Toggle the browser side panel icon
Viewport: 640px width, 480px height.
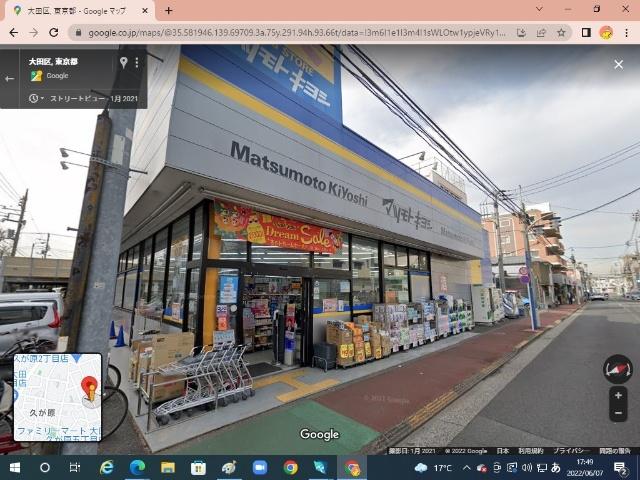(586, 33)
